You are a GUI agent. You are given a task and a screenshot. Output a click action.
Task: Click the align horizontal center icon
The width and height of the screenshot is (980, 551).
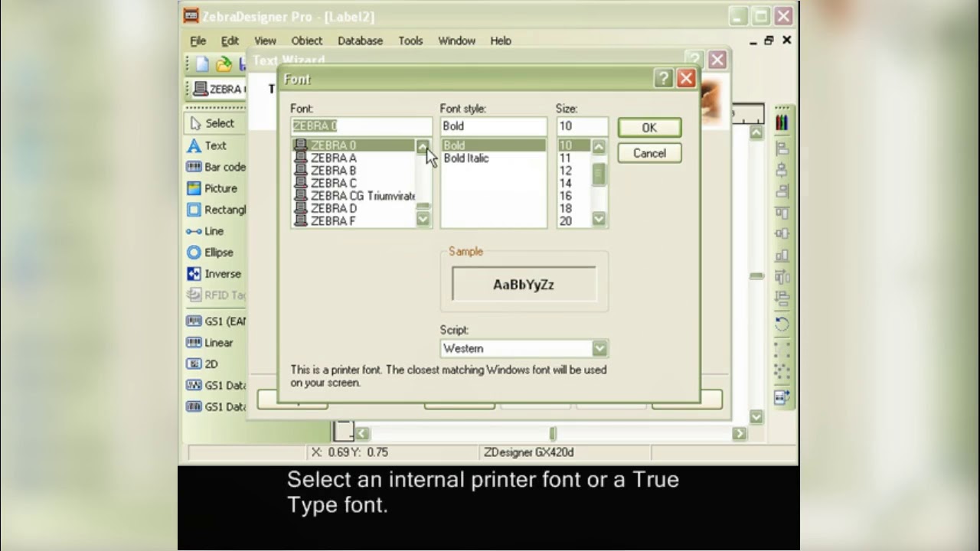(x=782, y=170)
